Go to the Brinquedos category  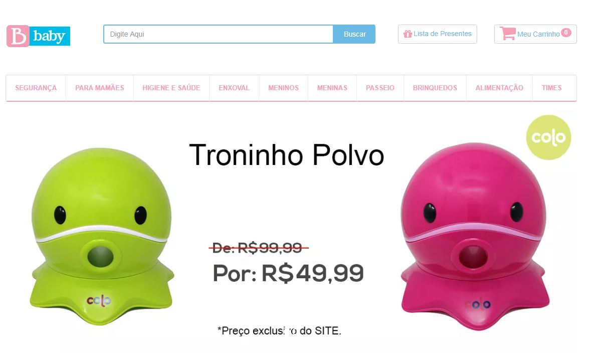click(x=435, y=88)
